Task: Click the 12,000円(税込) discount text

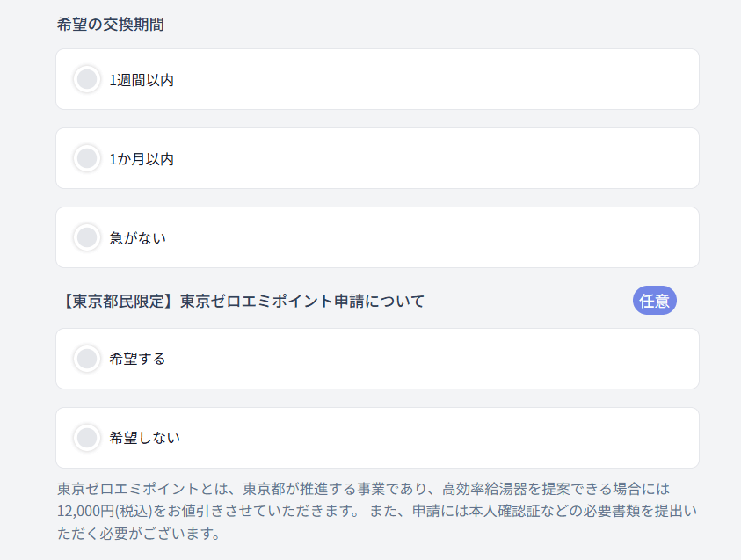Action: tap(105, 511)
